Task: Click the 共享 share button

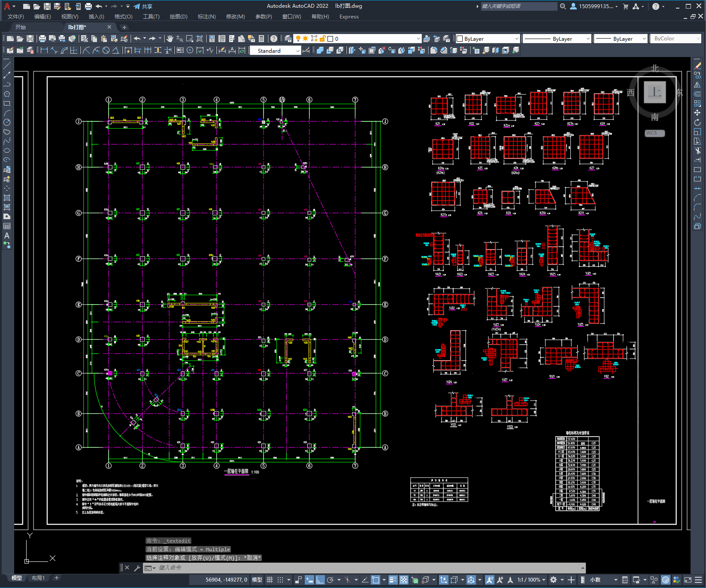Action: 143,6
